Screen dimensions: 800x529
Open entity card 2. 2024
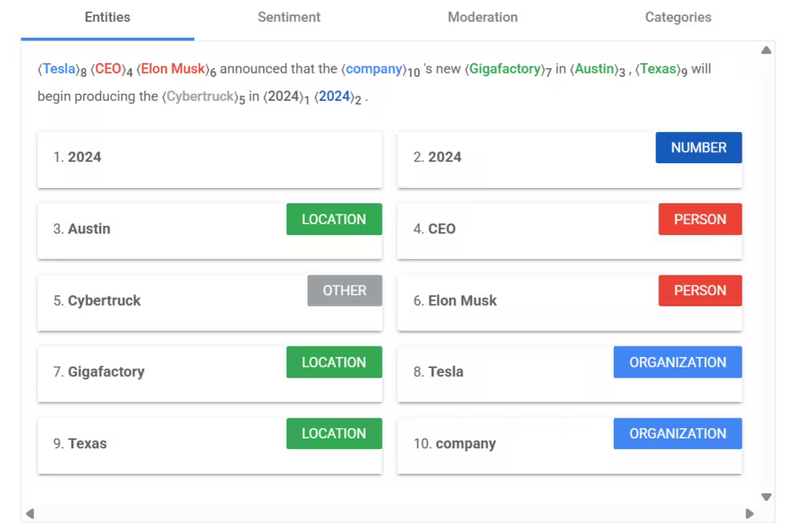click(569, 160)
